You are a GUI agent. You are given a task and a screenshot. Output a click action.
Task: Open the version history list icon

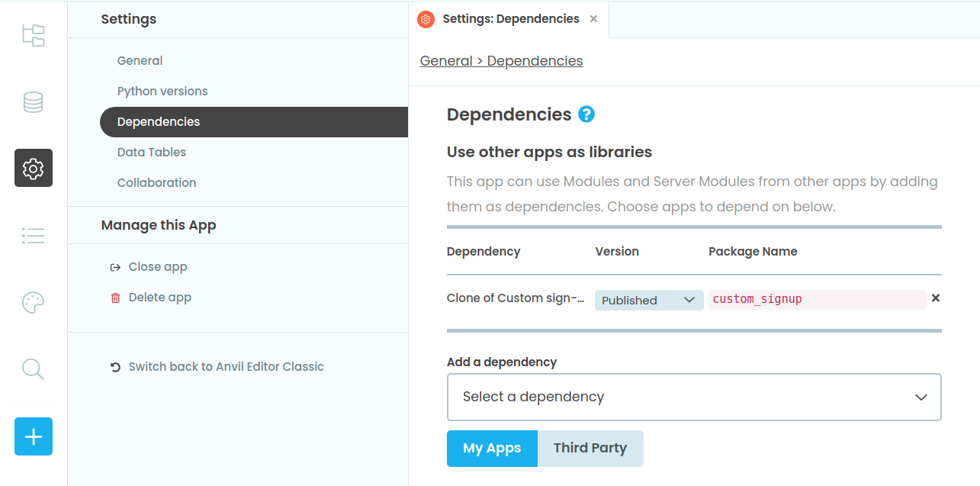pos(34,236)
